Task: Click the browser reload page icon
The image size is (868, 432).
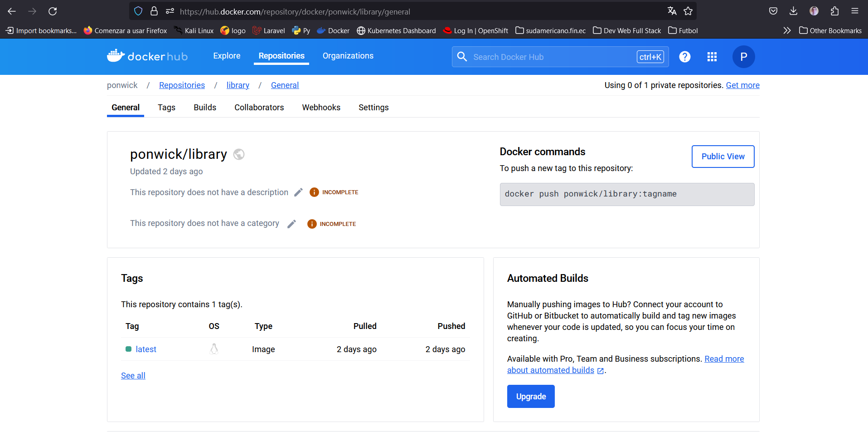Action: 53,11
